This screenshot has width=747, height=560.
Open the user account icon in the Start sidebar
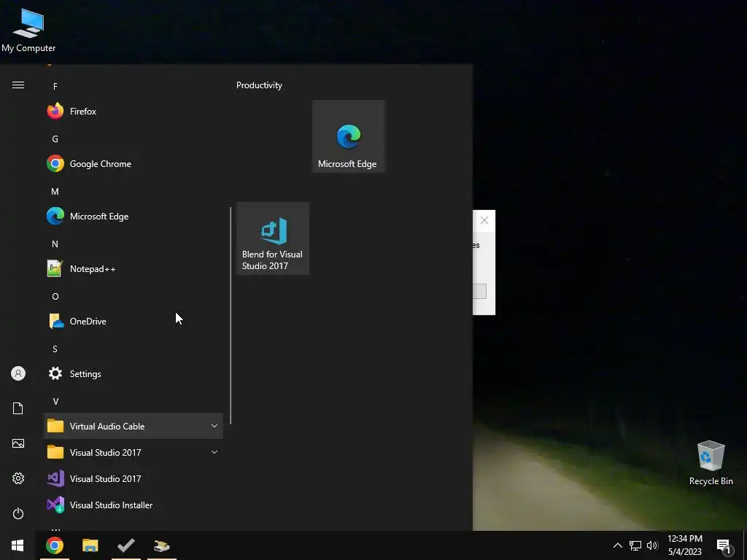point(18,373)
